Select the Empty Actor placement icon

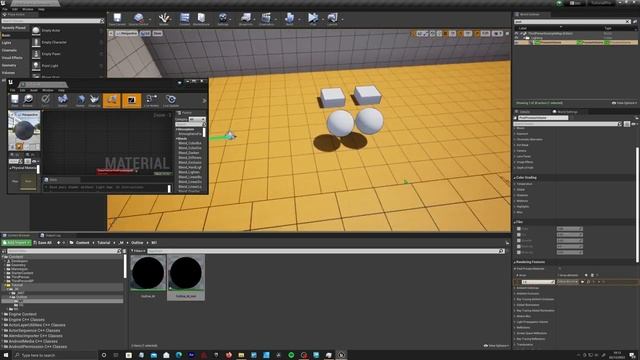click(x=36, y=31)
